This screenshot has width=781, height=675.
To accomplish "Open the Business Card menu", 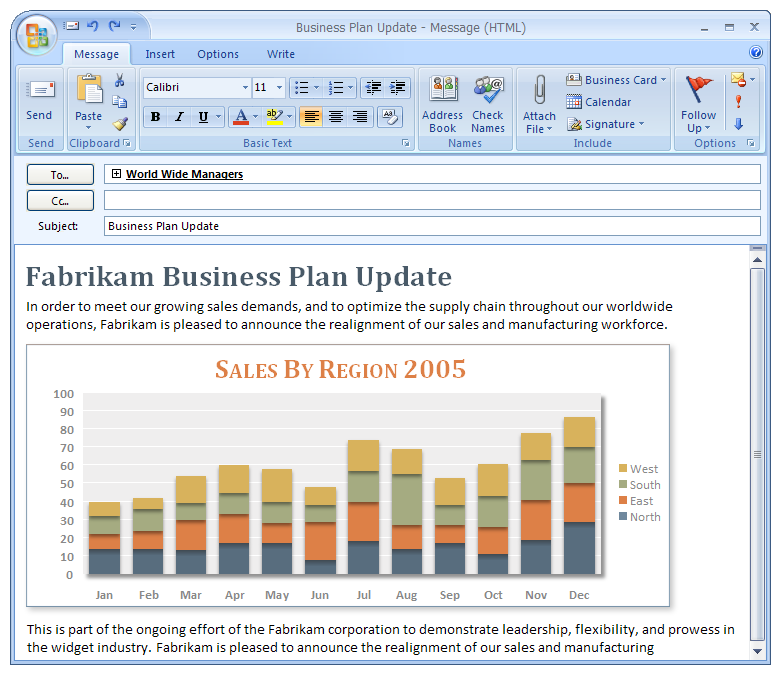I will (616, 80).
